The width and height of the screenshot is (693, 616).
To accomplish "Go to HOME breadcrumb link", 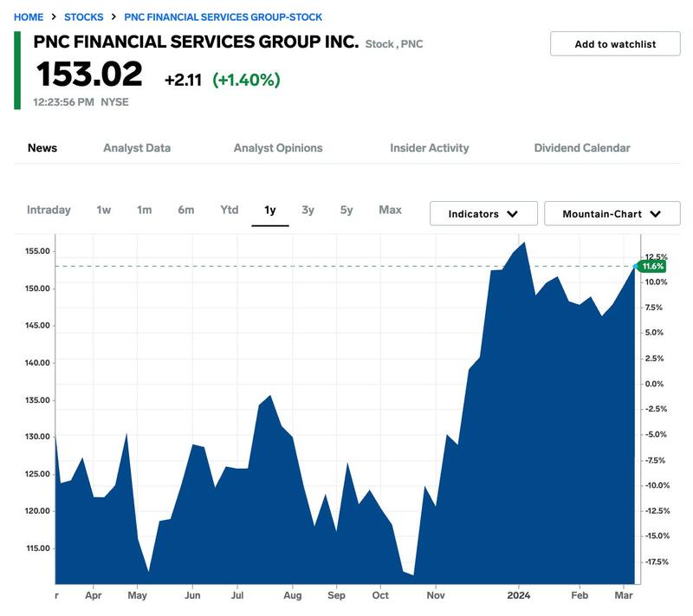I will [29, 17].
